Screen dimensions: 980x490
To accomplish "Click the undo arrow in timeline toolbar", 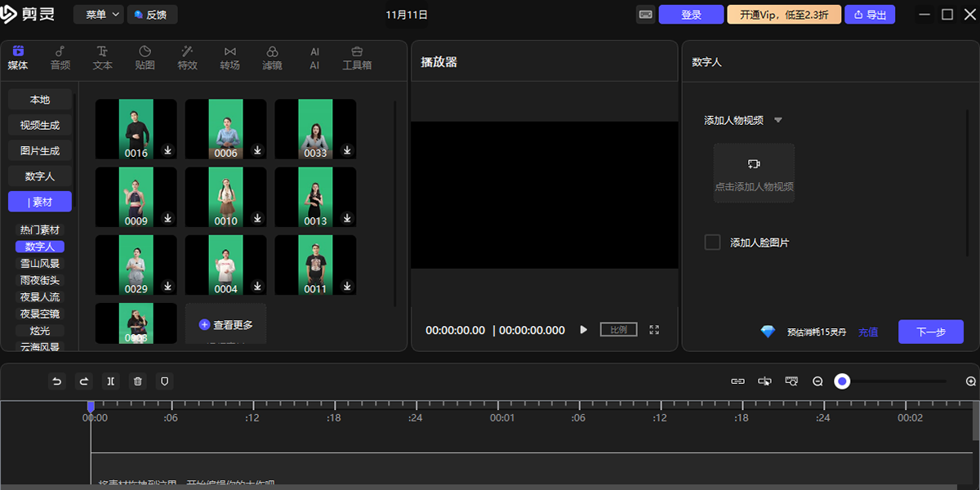I will click(x=57, y=381).
